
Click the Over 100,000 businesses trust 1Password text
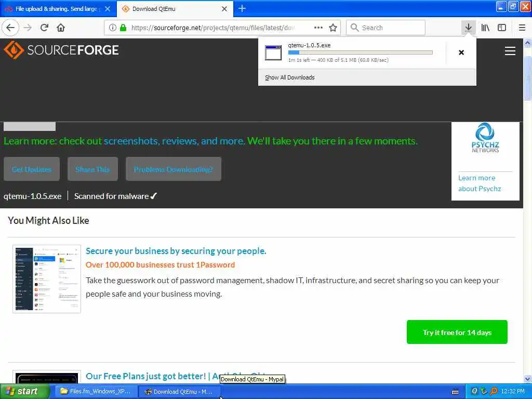click(x=160, y=264)
